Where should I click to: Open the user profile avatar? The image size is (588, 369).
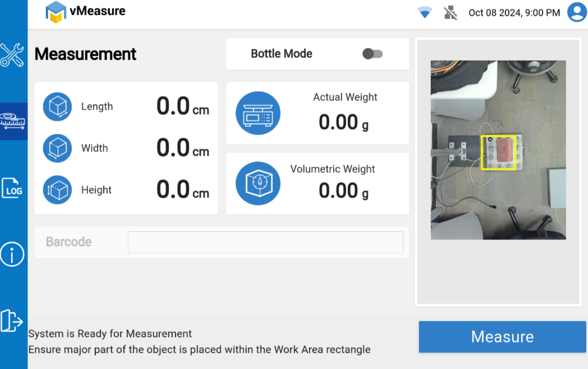click(x=576, y=12)
